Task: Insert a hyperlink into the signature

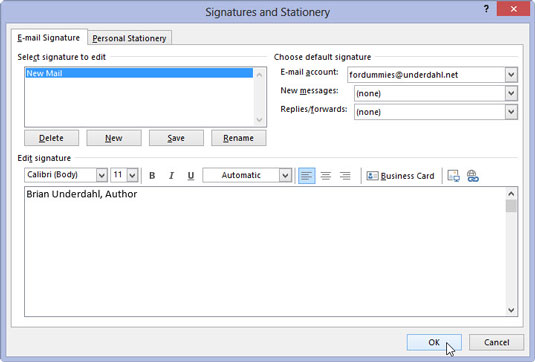Action: click(473, 176)
